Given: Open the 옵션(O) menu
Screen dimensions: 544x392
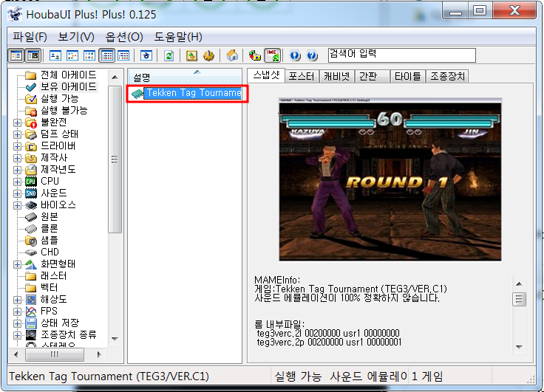Looking at the screenshot, I should pos(124,37).
